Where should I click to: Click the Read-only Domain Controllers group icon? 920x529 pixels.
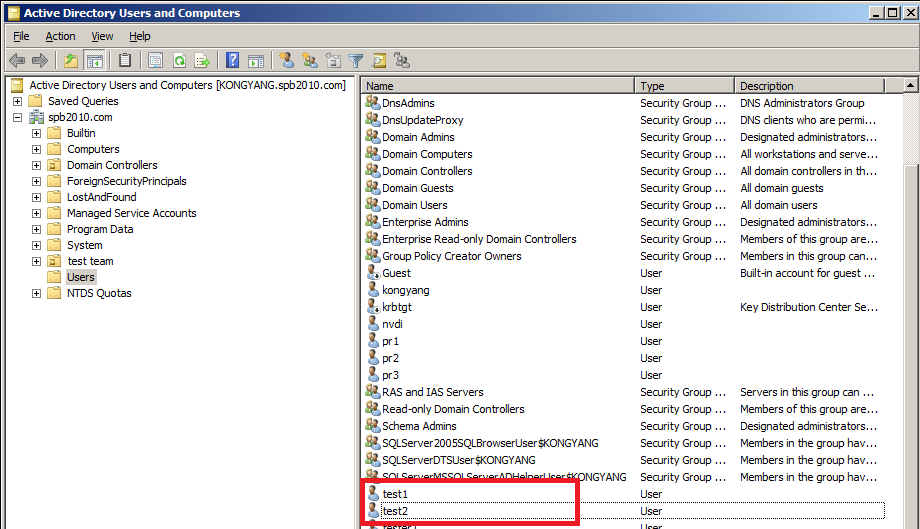click(373, 408)
